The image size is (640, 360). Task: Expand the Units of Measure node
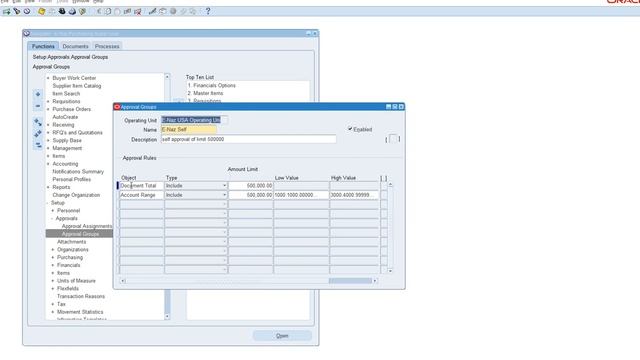[53, 281]
